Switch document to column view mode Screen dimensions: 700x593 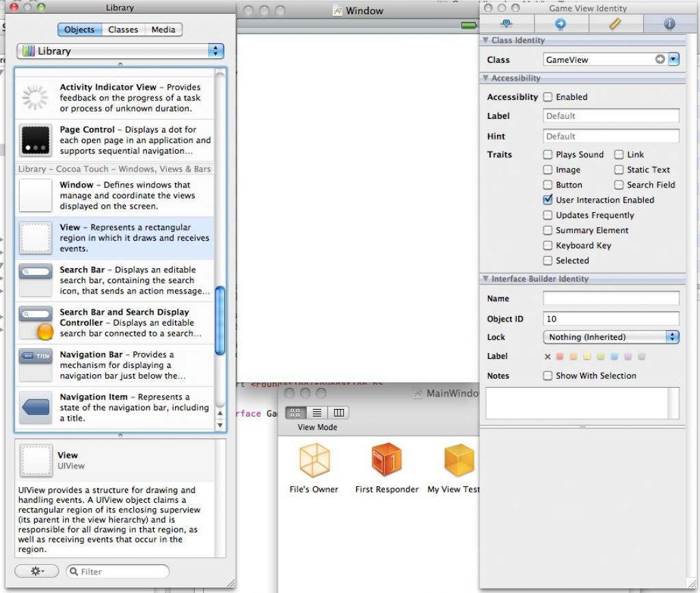click(338, 412)
